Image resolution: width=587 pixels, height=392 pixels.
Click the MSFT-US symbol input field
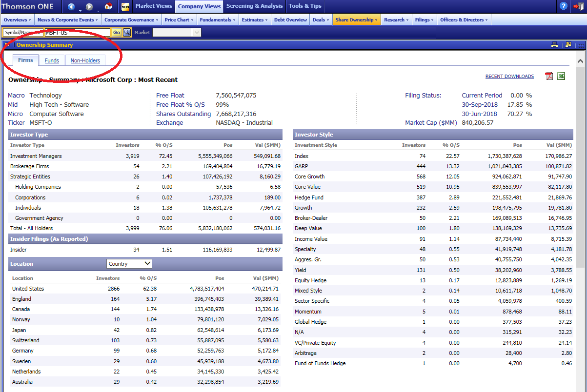click(x=77, y=32)
